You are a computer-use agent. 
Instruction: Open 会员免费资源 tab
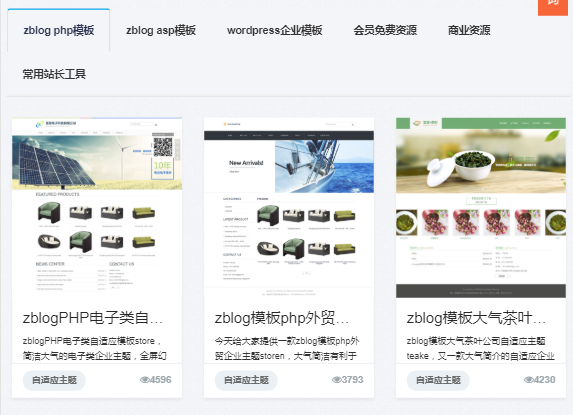pos(385,30)
